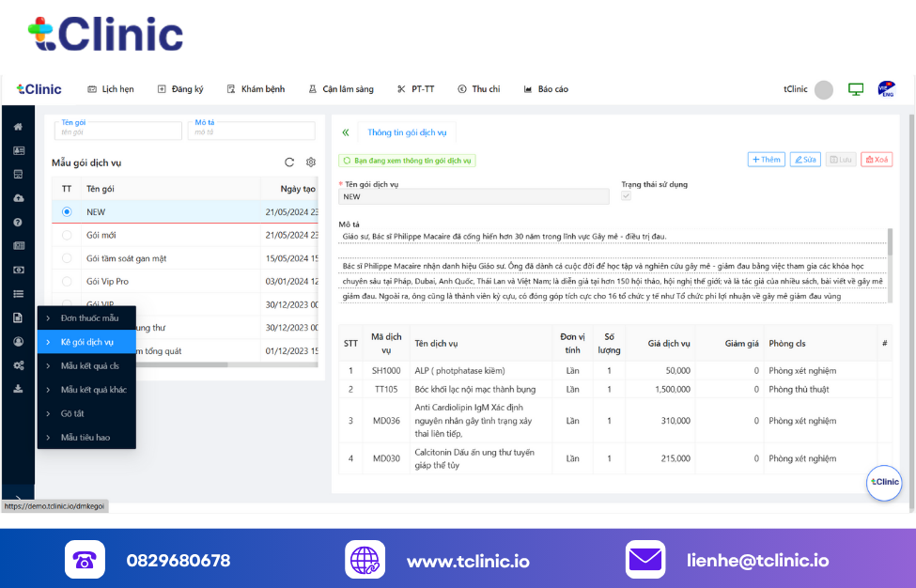Switch language via the VIE/ENG flag icon
The width and height of the screenshot is (916, 588).
[x=886, y=89]
